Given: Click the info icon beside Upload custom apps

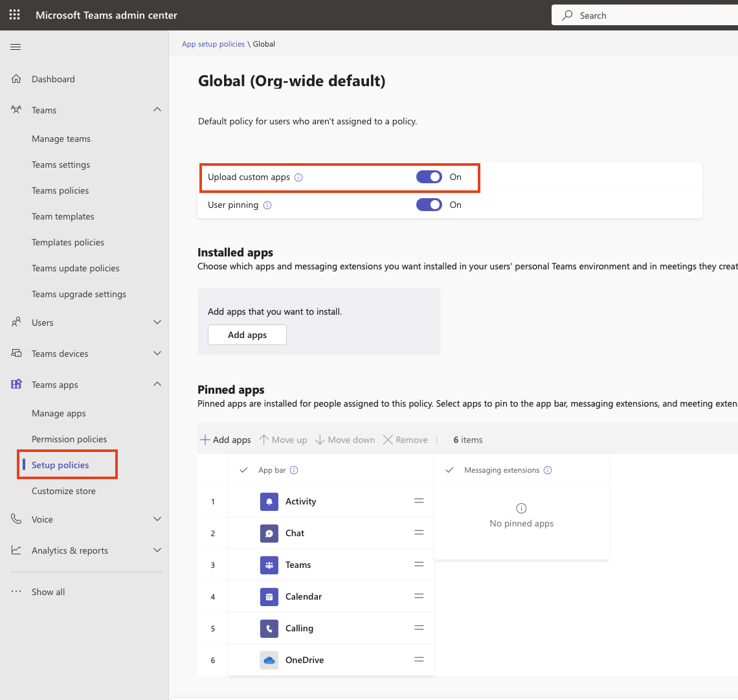Looking at the screenshot, I should (x=298, y=177).
